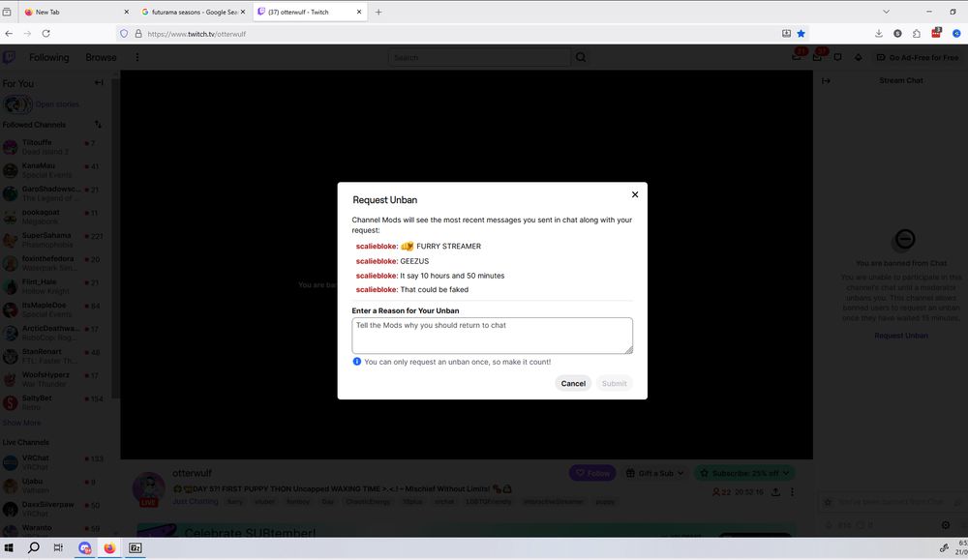968x560 pixels.
Task: Open the SaltyBet followed channel
Action: (x=55, y=402)
